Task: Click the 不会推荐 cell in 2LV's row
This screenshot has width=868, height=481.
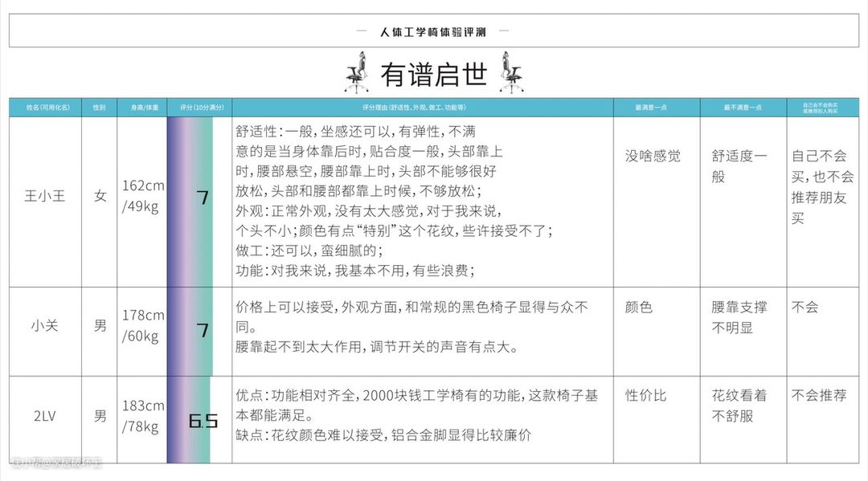Action: 819,396
